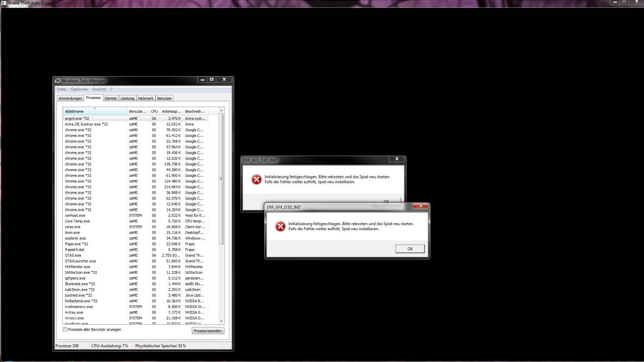
Task: Select the igfxpers.exe process
Action: [135, 278]
